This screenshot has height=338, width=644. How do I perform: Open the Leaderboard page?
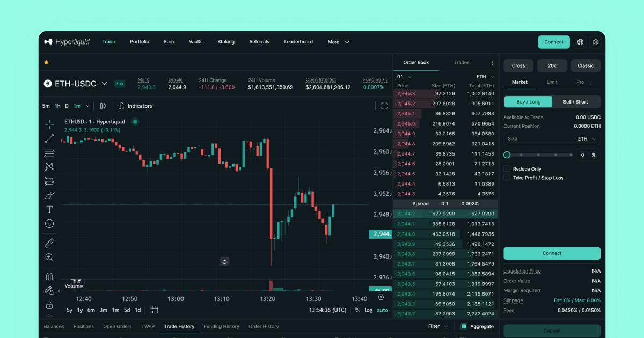298,42
